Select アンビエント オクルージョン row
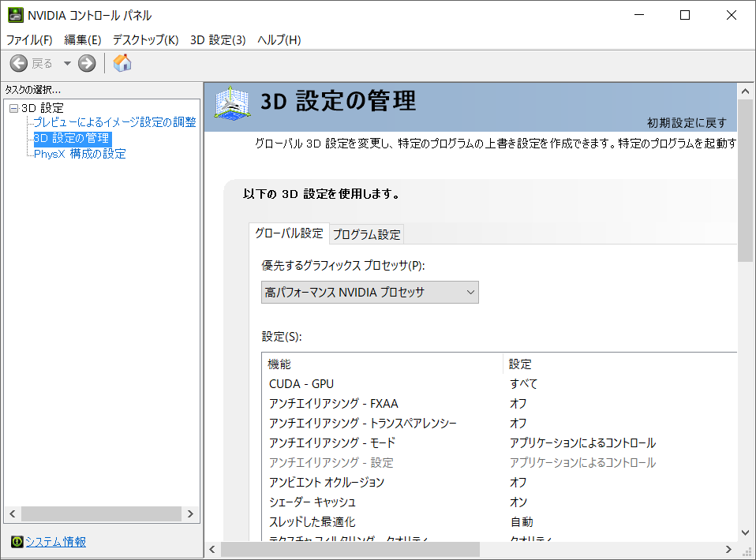Viewport: 756px width, 560px height. click(x=499, y=483)
